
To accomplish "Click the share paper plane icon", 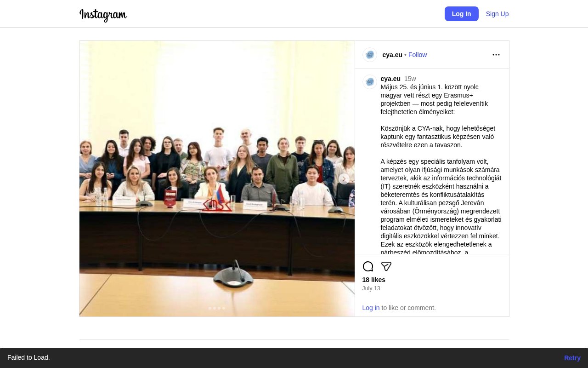I will point(386,266).
